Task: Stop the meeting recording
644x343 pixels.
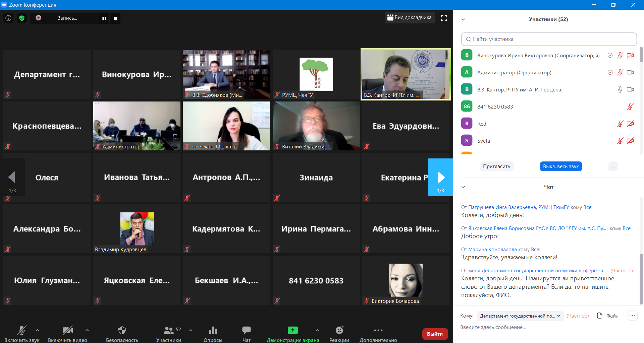Action: [x=115, y=18]
